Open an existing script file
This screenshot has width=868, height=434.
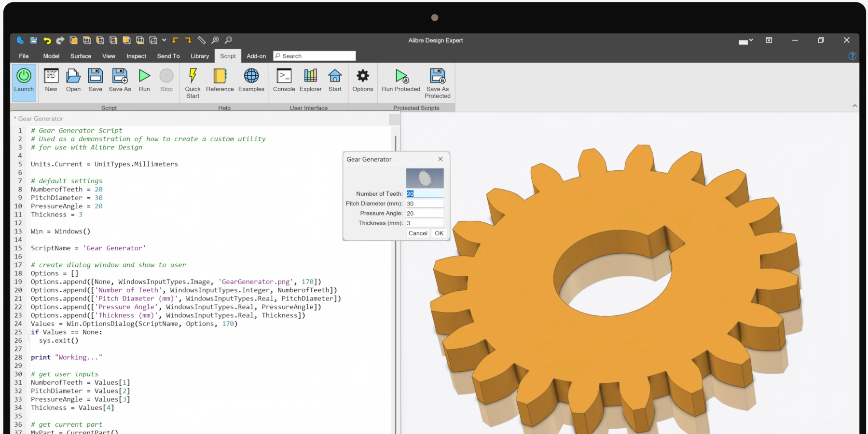pos(73,80)
